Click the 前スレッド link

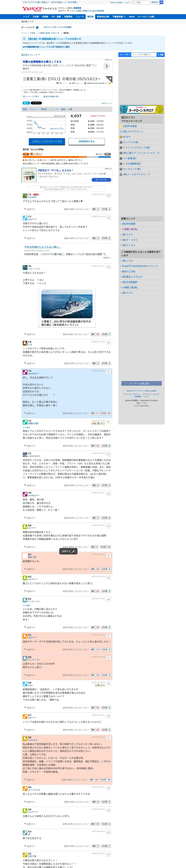tap(106, 103)
